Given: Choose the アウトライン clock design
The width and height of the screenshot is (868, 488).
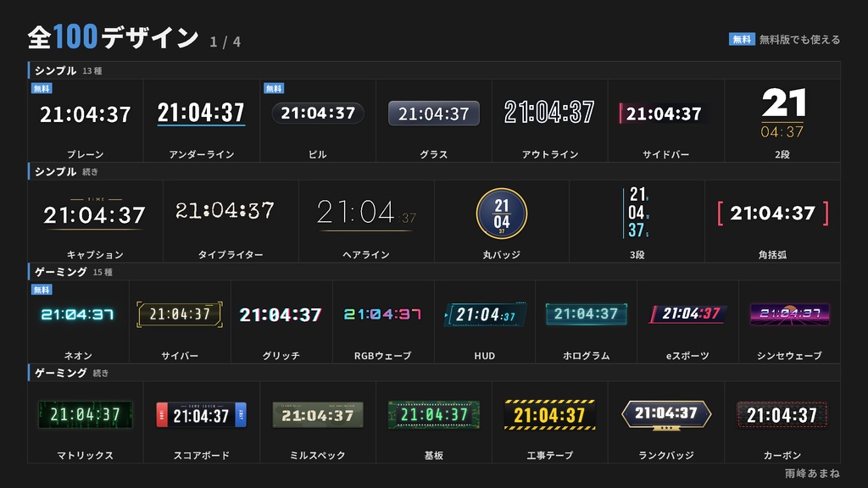Looking at the screenshot, I should (549, 120).
